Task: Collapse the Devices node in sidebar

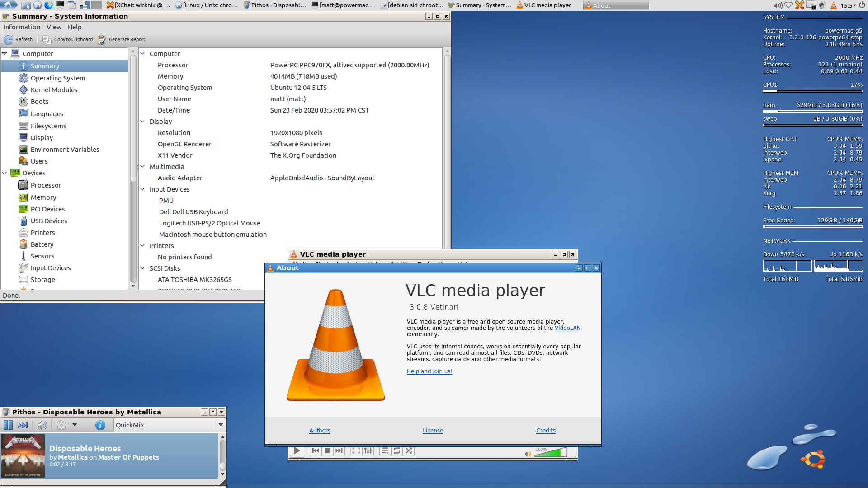Action: pyautogui.click(x=5, y=173)
